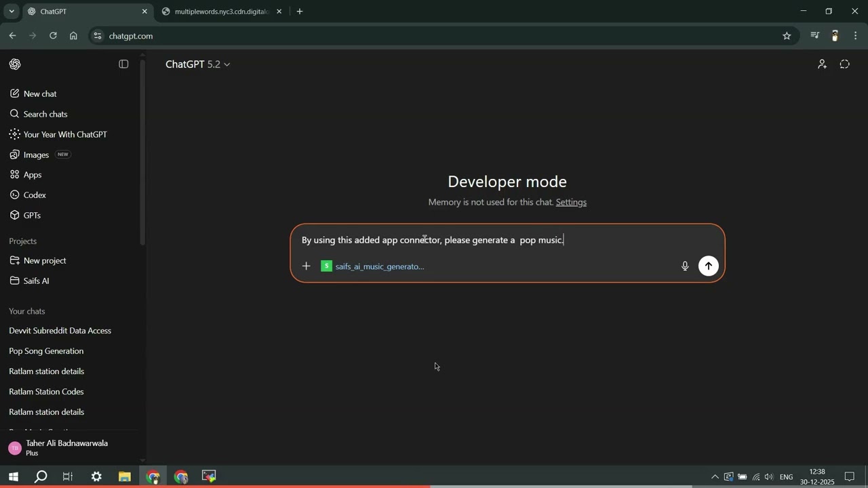Open the Settings link under Developer mode
Screen dimensions: 868x488
571,202
